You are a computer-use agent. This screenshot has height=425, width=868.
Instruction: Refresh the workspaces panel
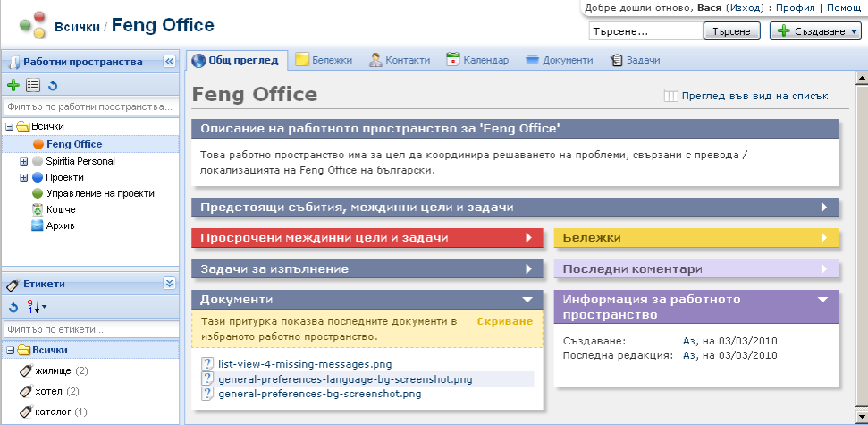point(53,86)
